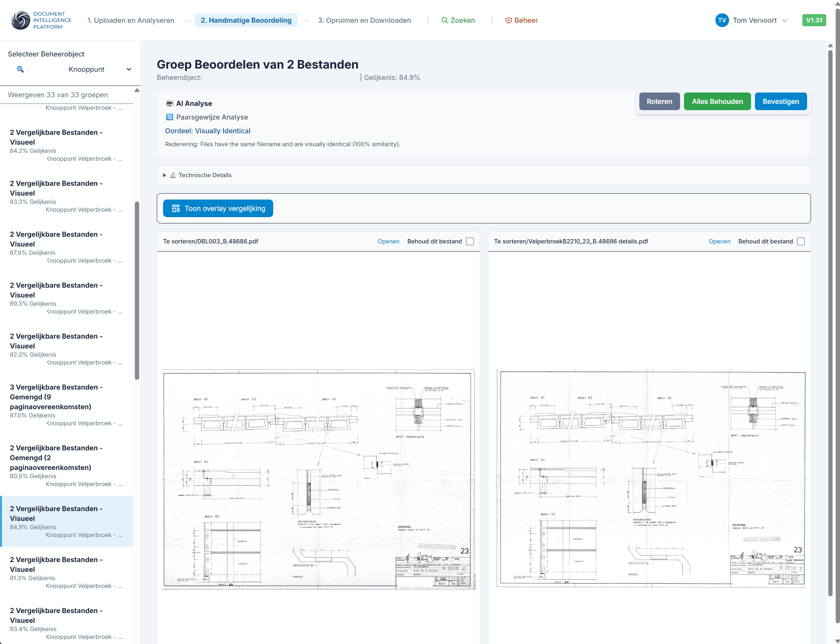Open the Tom Vervoort user menu chevron
Image resolution: width=840 pixels, height=644 pixels.
(785, 20)
